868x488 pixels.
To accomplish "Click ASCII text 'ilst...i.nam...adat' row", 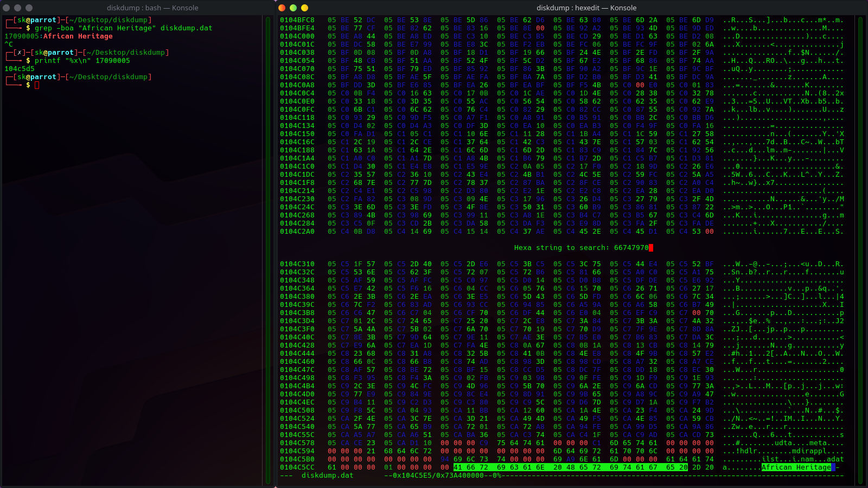I will [x=802, y=459].
